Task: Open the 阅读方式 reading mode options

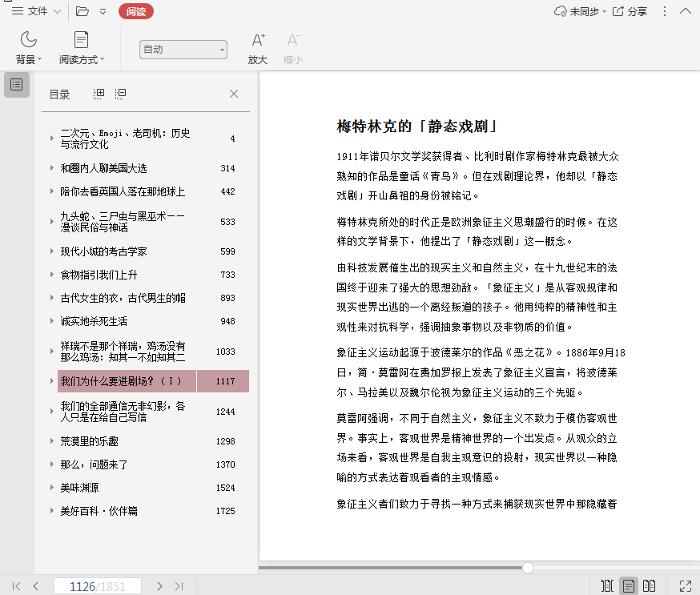Action: click(x=81, y=47)
